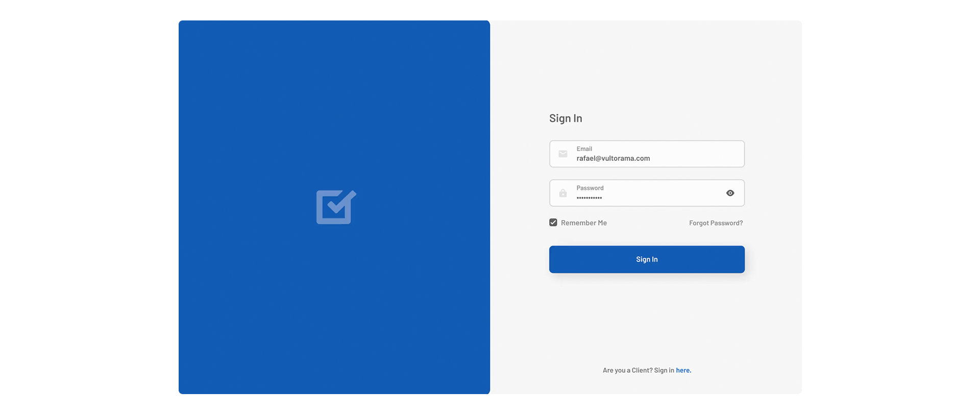Click the envelope icon in Email field
Screen dimensions: 980x414
tap(563, 154)
